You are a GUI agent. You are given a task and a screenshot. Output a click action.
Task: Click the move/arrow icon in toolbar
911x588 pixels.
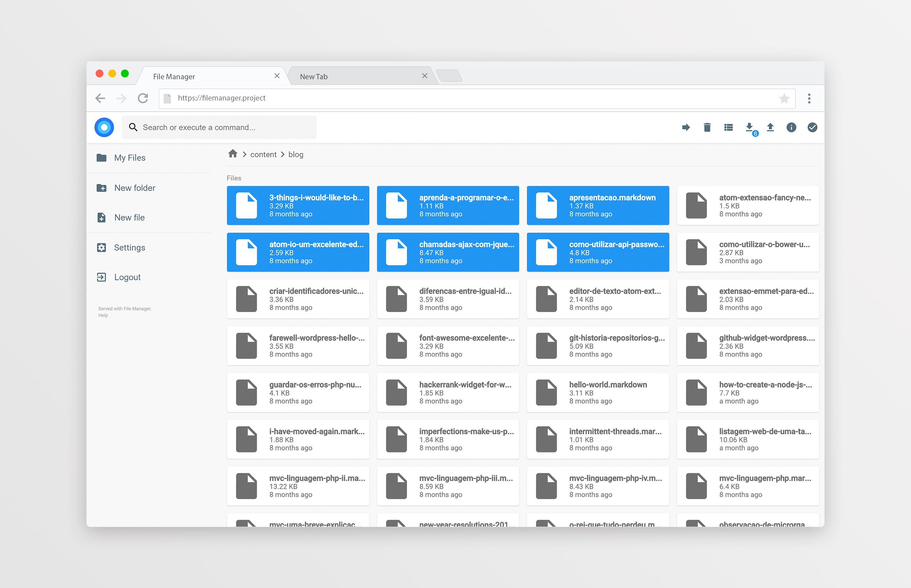coord(686,127)
